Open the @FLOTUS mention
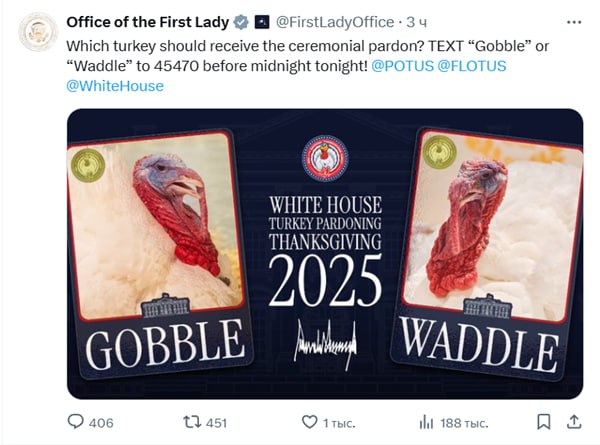This screenshot has height=445, width=600. (x=473, y=66)
